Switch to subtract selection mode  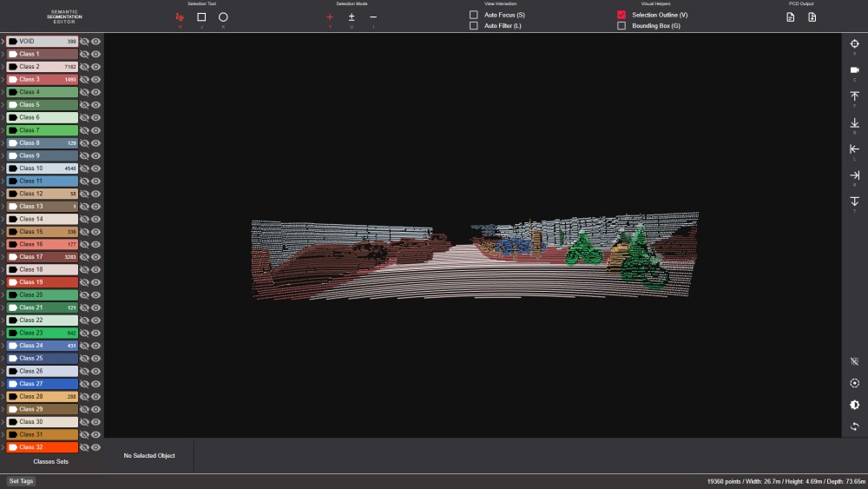pyautogui.click(x=373, y=17)
